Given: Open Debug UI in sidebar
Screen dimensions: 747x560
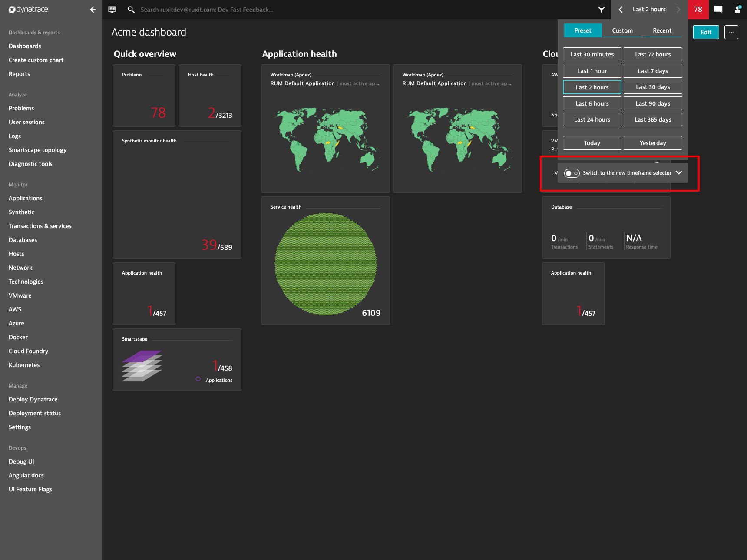Looking at the screenshot, I should tap(21, 461).
